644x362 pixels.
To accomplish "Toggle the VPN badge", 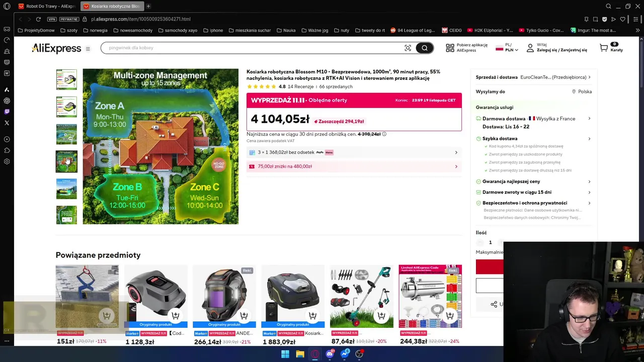I will tap(52, 19).
